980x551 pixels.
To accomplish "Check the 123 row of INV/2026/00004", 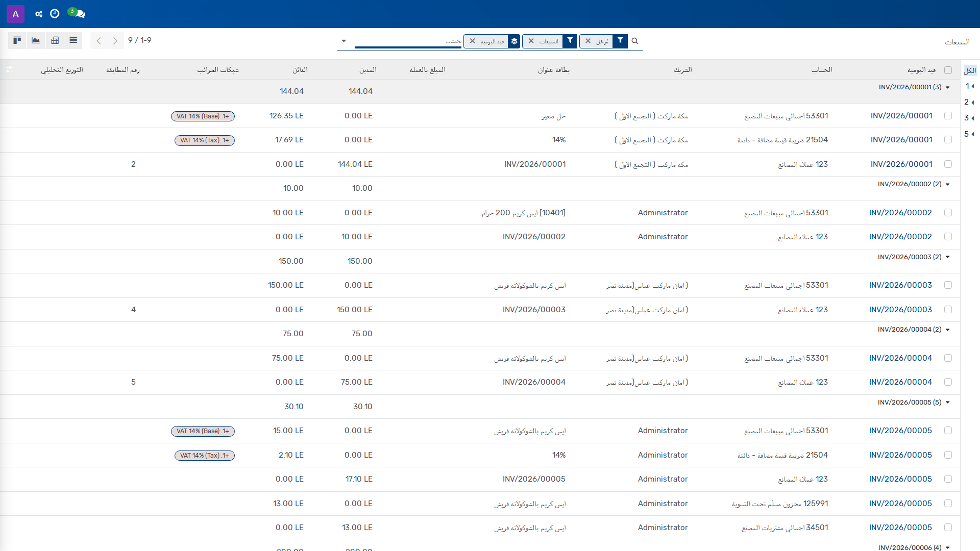I will click(x=948, y=382).
